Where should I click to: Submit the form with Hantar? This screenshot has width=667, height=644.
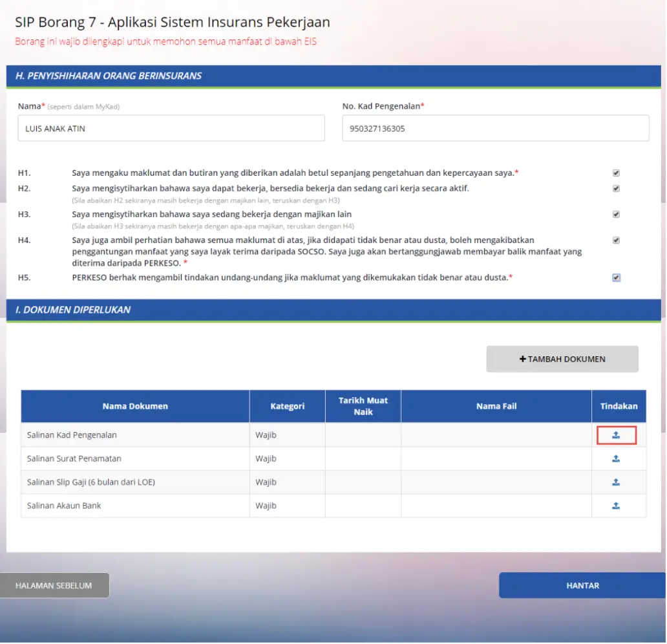tap(582, 585)
